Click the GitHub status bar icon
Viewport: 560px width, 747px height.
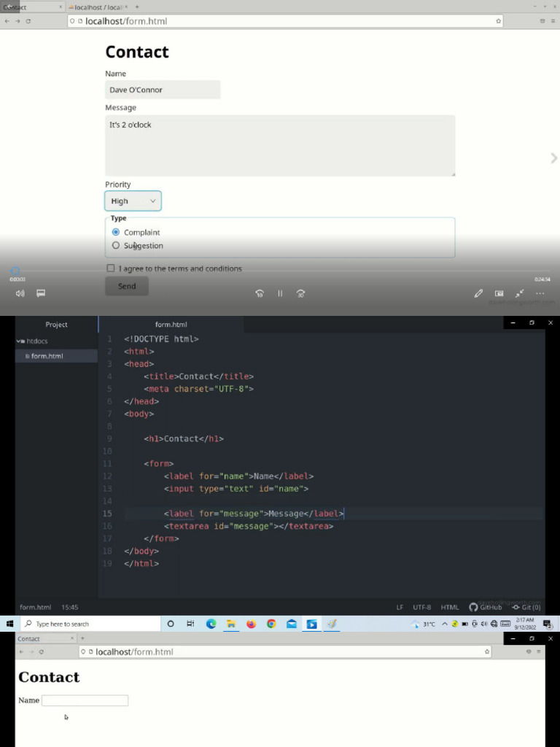[x=486, y=607]
